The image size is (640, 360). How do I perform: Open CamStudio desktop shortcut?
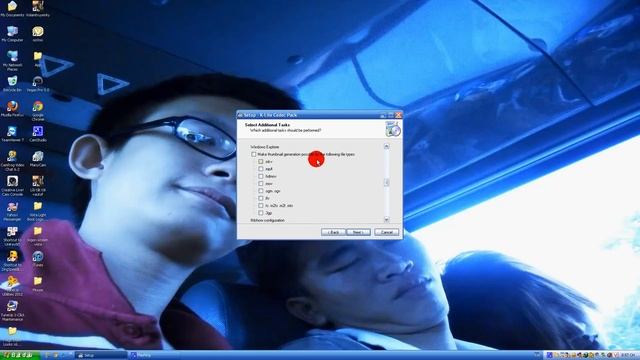click(x=38, y=134)
